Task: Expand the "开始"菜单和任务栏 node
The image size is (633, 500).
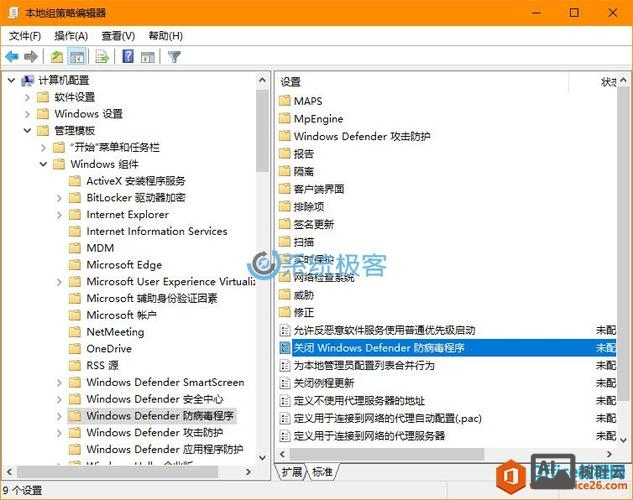Action: (x=43, y=148)
